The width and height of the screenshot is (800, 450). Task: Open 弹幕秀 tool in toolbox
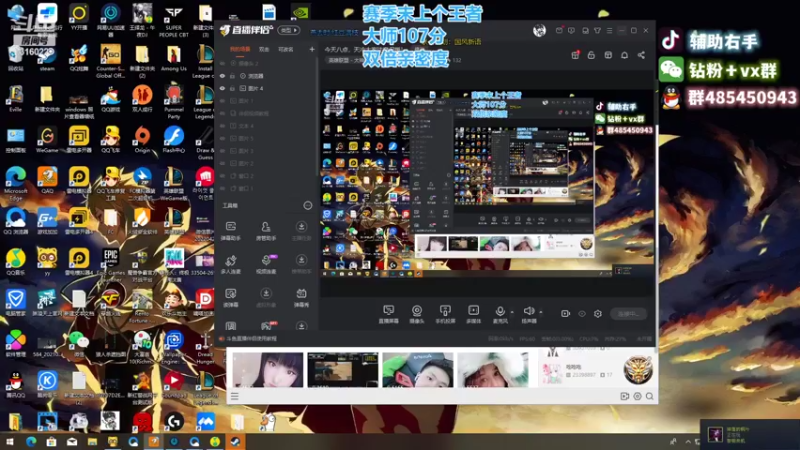301,298
